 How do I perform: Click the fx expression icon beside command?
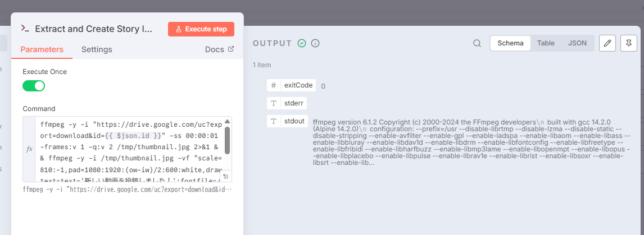pyautogui.click(x=29, y=150)
